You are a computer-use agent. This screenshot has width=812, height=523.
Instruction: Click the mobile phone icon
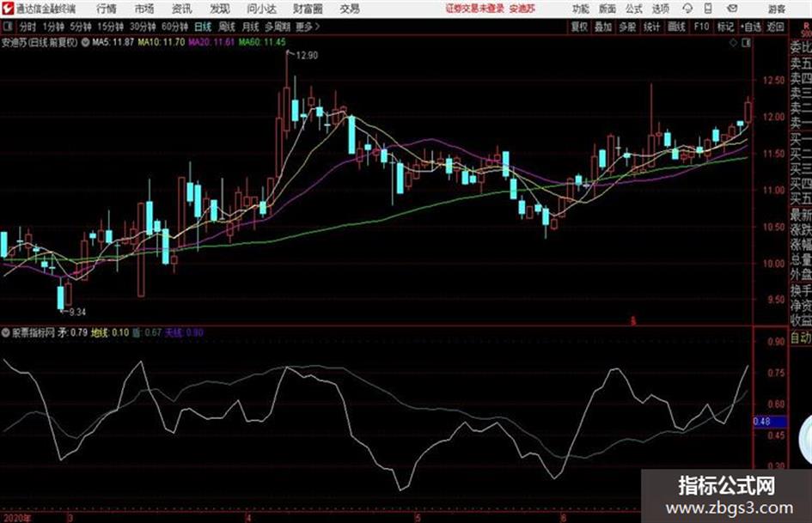(708, 9)
